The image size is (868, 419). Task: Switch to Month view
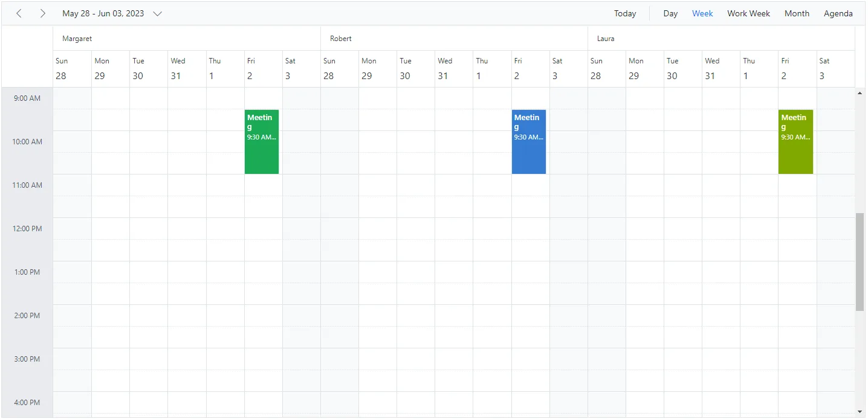pyautogui.click(x=797, y=13)
